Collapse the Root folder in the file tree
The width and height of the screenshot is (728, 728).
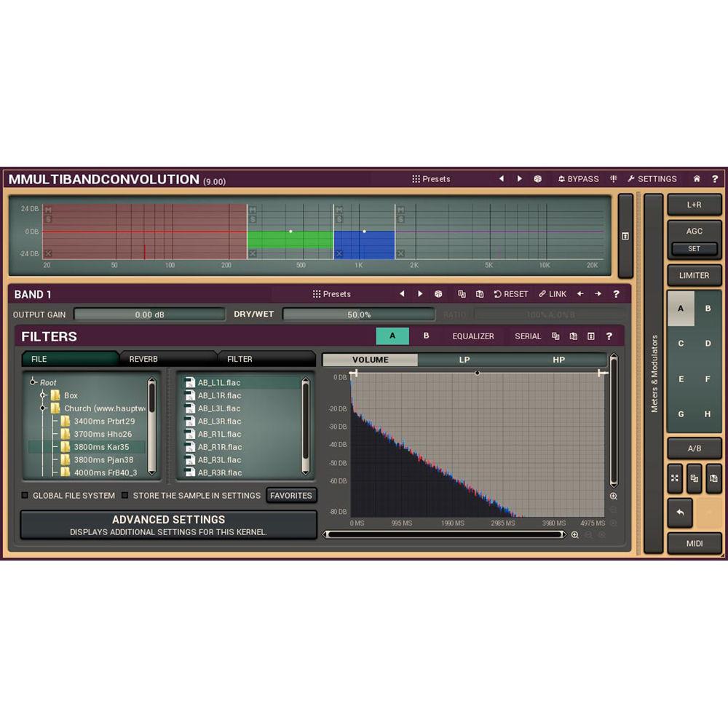coord(33,382)
